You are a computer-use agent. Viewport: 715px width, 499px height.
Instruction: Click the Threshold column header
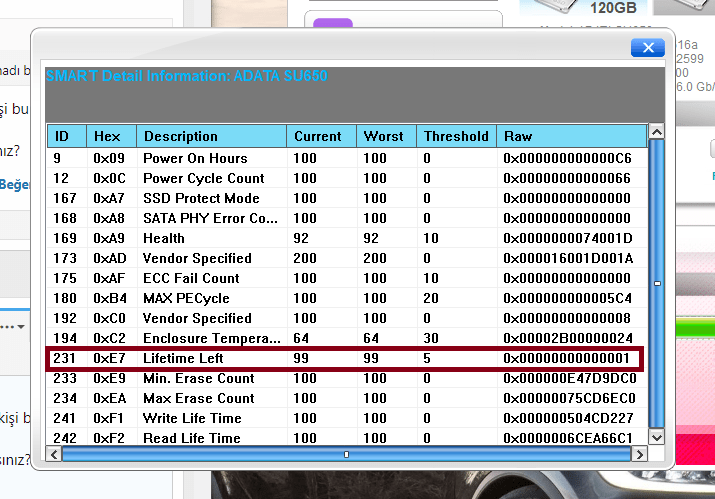[x=456, y=136]
